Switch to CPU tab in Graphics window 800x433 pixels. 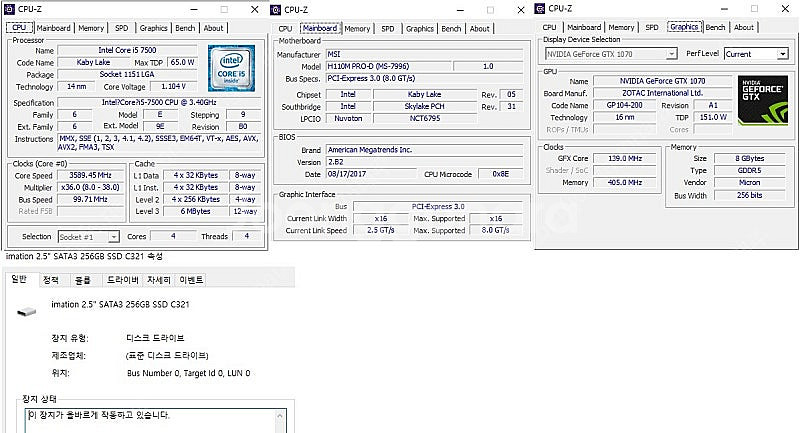[x=549, y=27]
